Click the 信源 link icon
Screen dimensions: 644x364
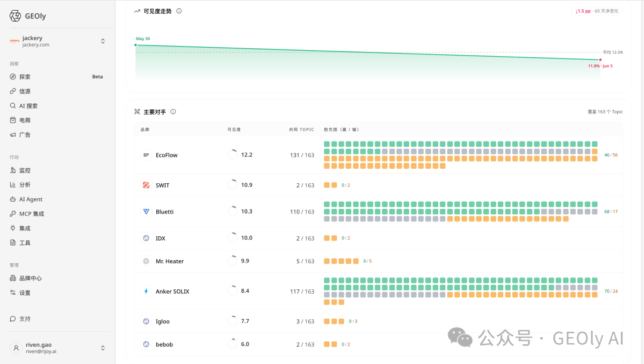(13, 91)
